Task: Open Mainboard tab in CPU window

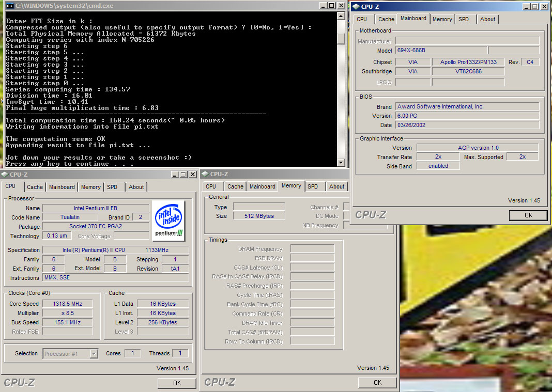Action: [62, 187]
